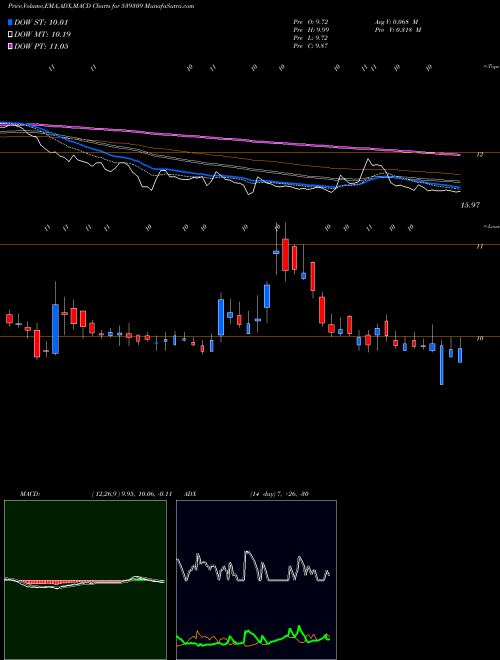This screenshot has width=500, height=660.
Task: Click the '<Lows' label at right edge
Action: coord(491,226)
